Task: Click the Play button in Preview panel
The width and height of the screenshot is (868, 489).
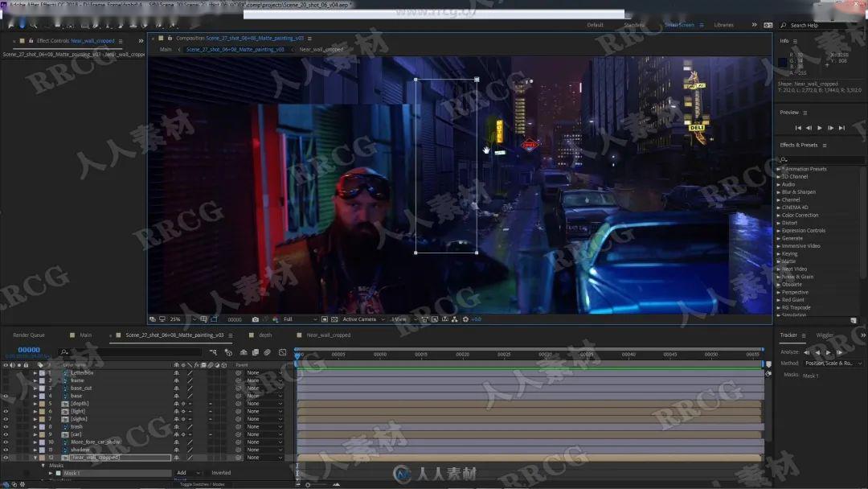Action: pos(820,128)
